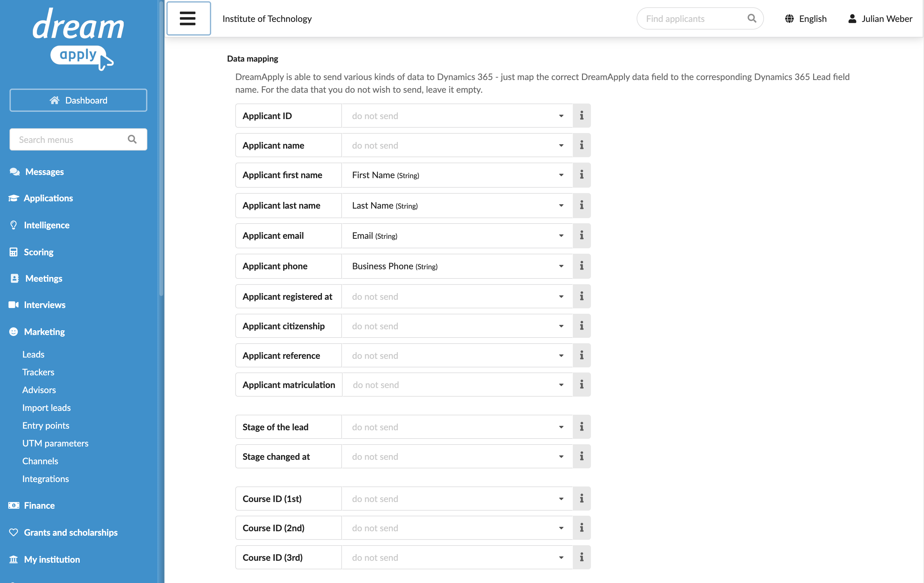View info icon for Applicant email
Viewport: 924px width, 583px height.
(x=581, y=236)
